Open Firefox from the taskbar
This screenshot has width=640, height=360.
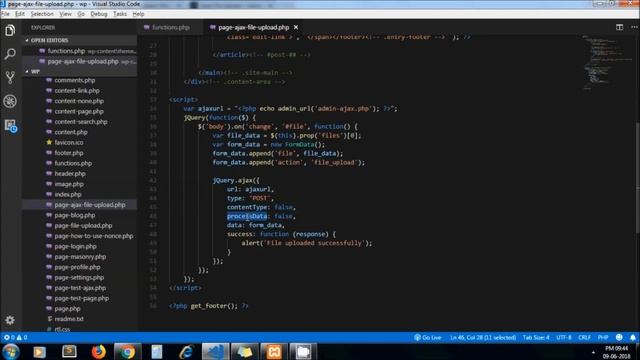pyautogui.click(x=98, y=351)
